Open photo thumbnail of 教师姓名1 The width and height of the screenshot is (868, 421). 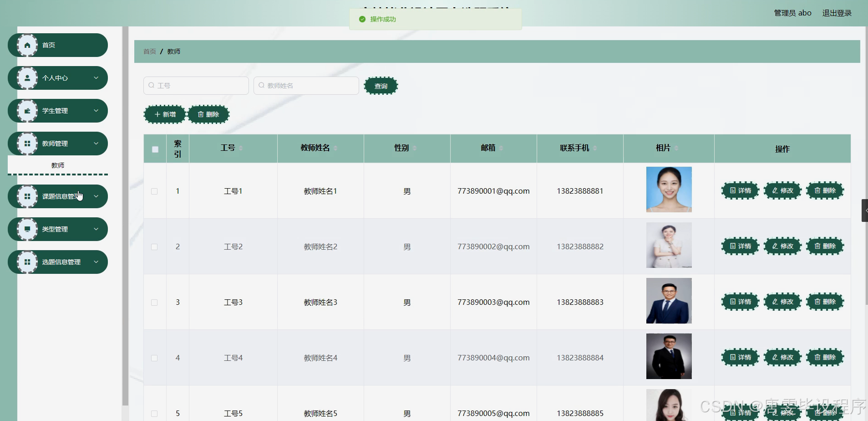pos(669,190)
